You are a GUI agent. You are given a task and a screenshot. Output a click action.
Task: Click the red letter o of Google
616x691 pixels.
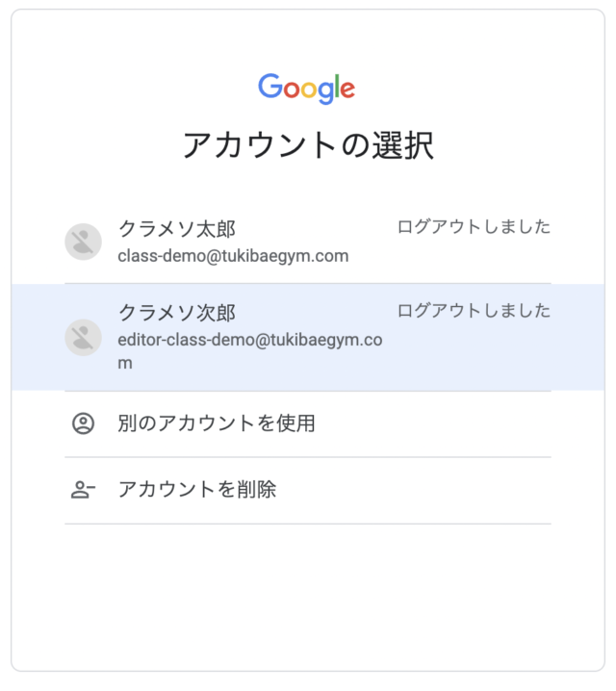point(292,90)
